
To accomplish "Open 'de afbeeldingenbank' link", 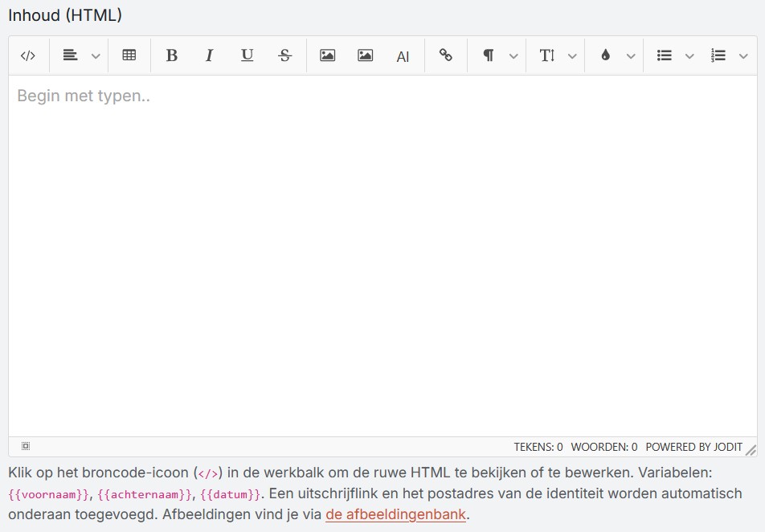I will [395, 514].
